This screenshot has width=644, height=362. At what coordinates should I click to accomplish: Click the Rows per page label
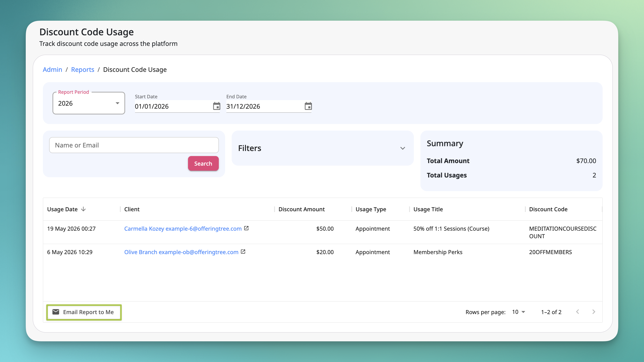485,312
